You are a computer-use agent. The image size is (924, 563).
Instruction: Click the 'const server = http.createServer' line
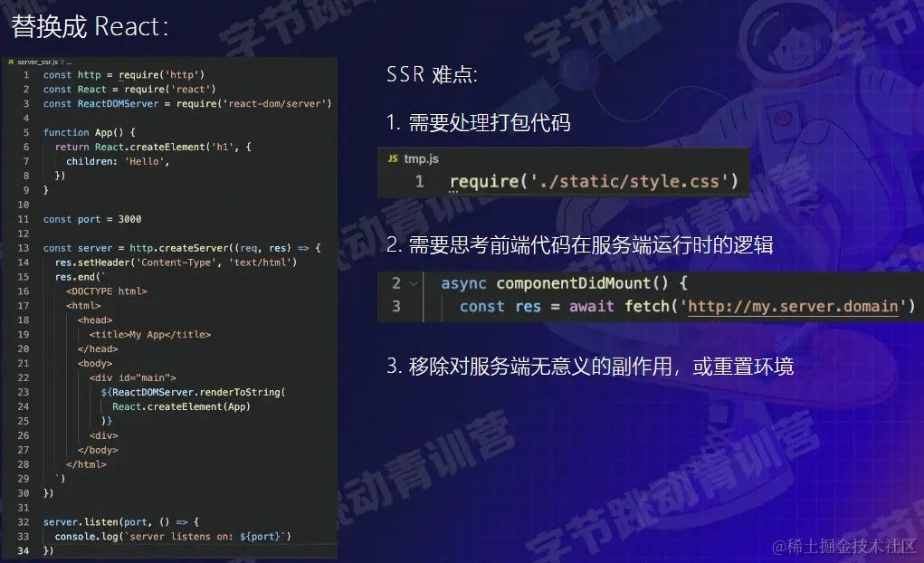(182, 248)
